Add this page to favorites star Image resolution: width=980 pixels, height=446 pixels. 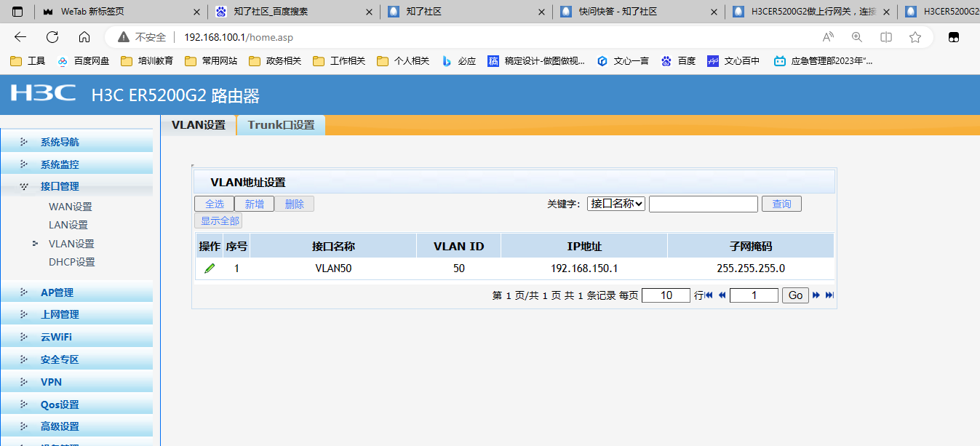(915, 37)
